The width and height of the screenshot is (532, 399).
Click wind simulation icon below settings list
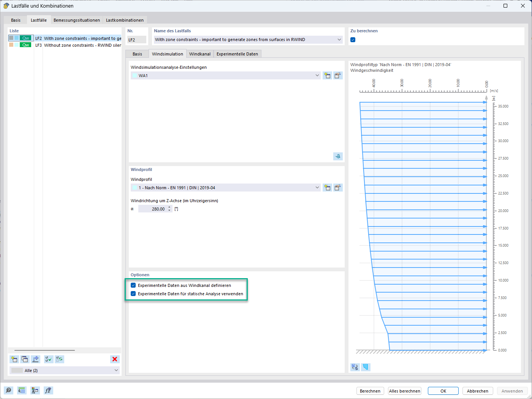338,156
